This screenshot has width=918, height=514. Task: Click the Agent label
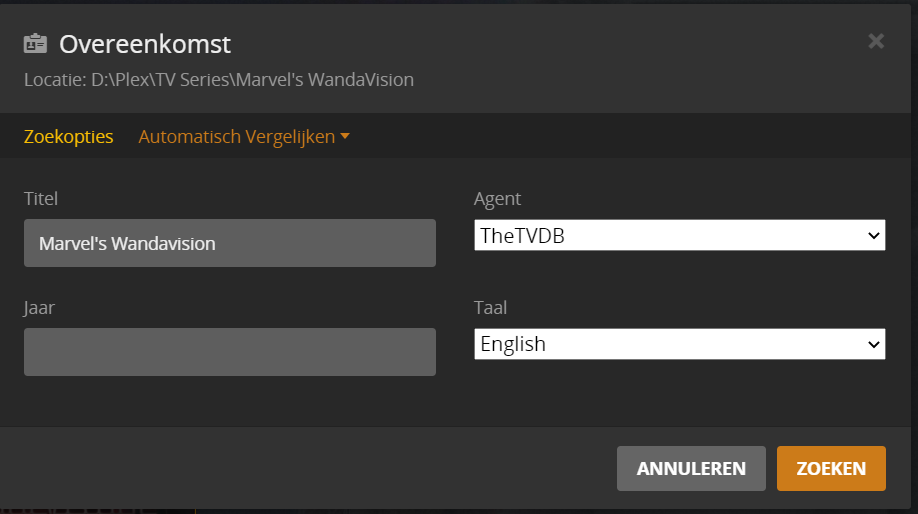click(497, 199)
